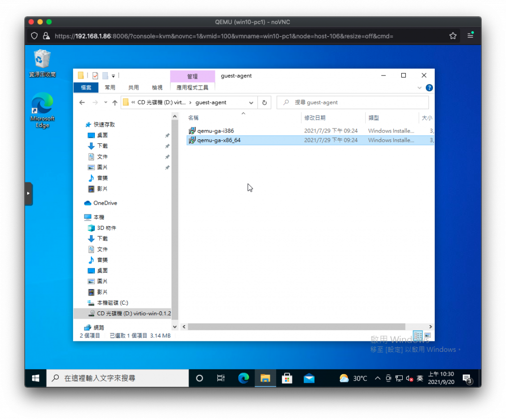
Task: Bookmark page with the browser star icon
Action: pyautogui.click(x=453, y=36)
